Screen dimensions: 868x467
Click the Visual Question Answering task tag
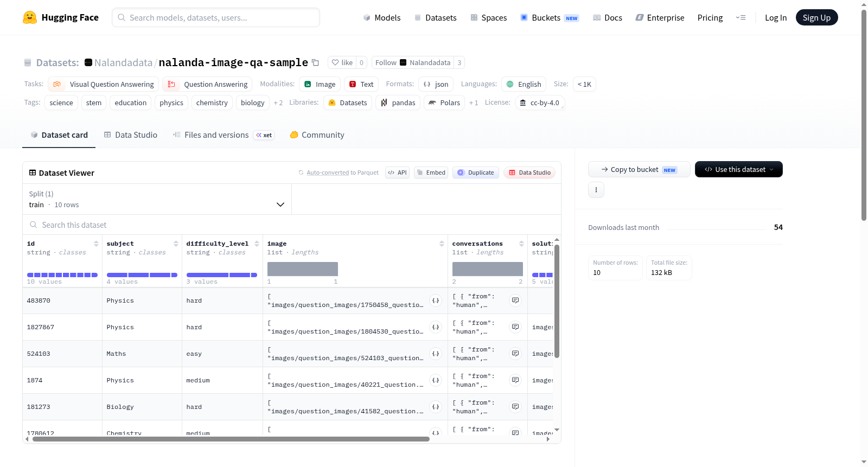tap(104, 84)
